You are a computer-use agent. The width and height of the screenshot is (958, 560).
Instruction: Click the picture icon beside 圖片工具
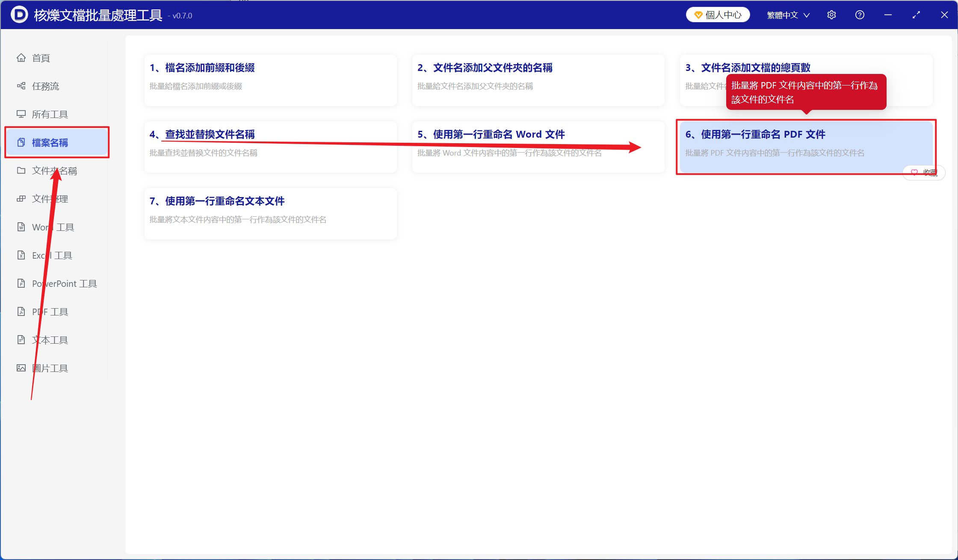pyautogui.click(x=21, y=368)
